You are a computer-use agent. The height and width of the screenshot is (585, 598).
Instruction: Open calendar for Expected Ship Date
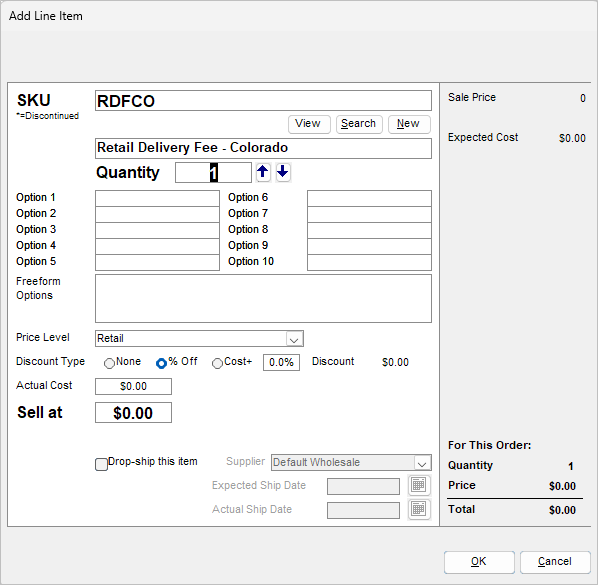(x=419, y=485)
